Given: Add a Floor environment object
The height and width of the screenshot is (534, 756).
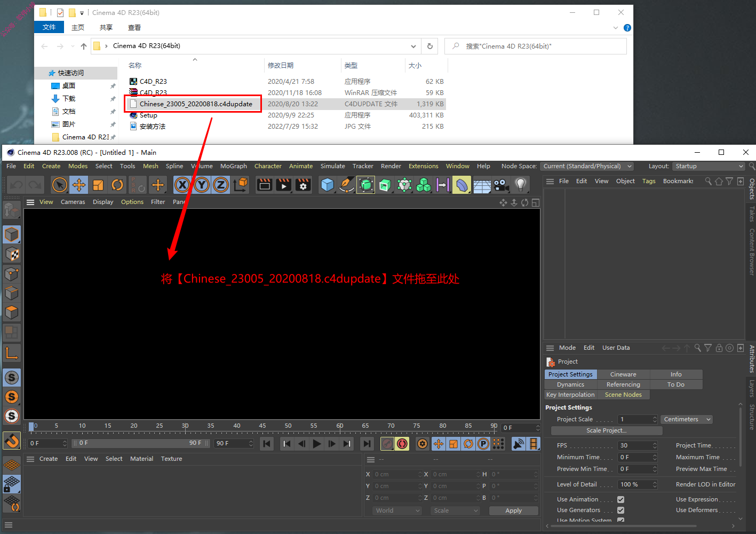Looking at the screenshot, I should tap(482, 185).
